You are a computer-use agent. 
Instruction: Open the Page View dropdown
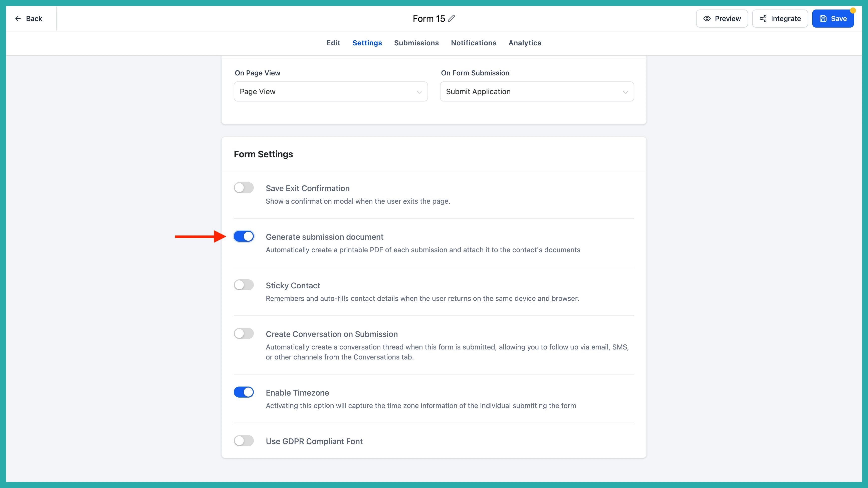point(331,91)
